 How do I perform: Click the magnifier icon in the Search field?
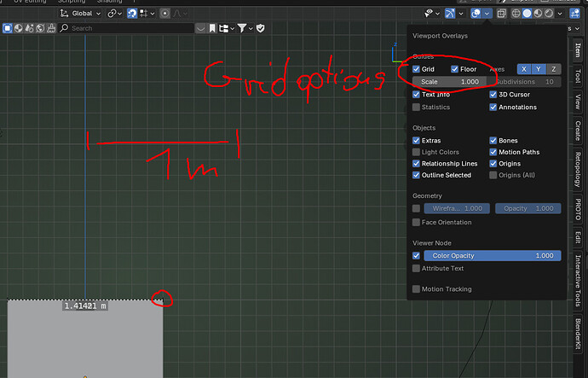coord(64,28)
